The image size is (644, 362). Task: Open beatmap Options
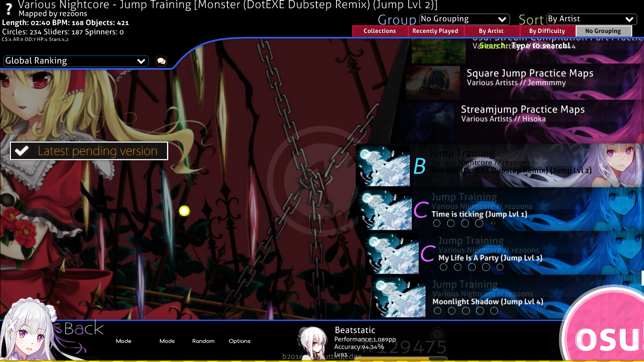pyautogui.click(x=239, y=341)
